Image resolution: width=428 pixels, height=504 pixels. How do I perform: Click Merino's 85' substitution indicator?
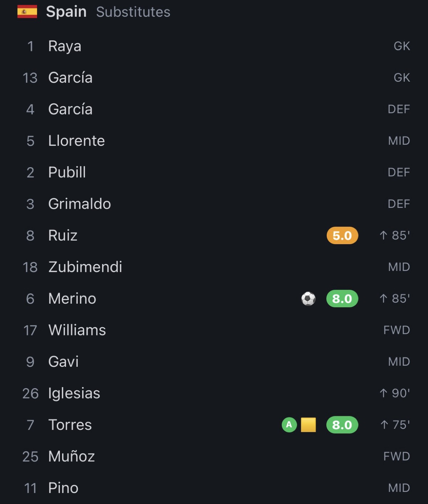(395, 299)
